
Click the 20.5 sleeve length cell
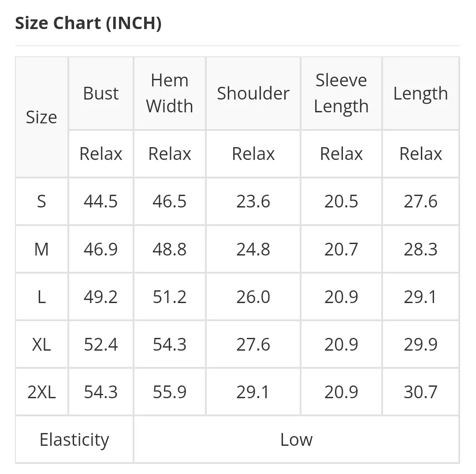(x=341, y=201)
